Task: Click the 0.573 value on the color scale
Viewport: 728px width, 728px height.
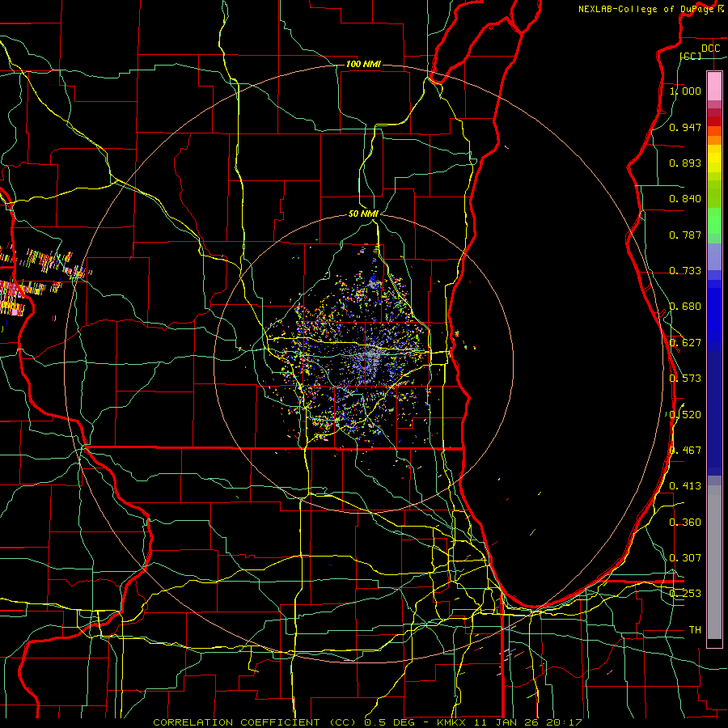Action: tap(685, 379)
